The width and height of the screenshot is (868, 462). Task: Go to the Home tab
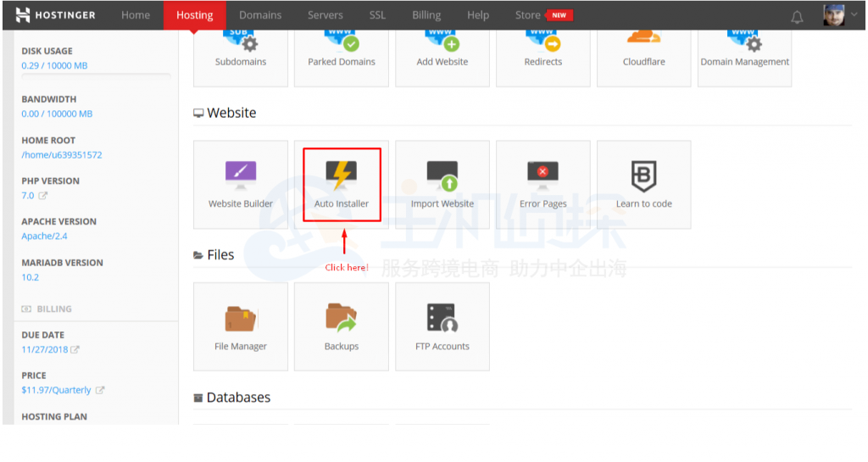pyautogui.click(x=136, y=15)
